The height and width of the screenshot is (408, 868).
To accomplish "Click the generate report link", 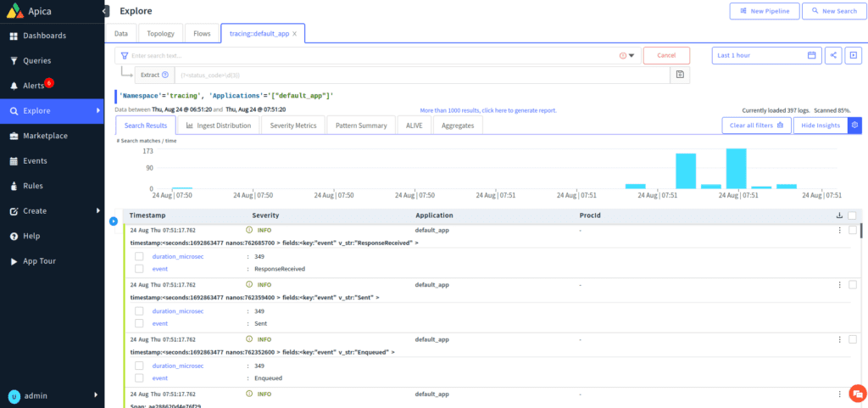I will 488,110.
